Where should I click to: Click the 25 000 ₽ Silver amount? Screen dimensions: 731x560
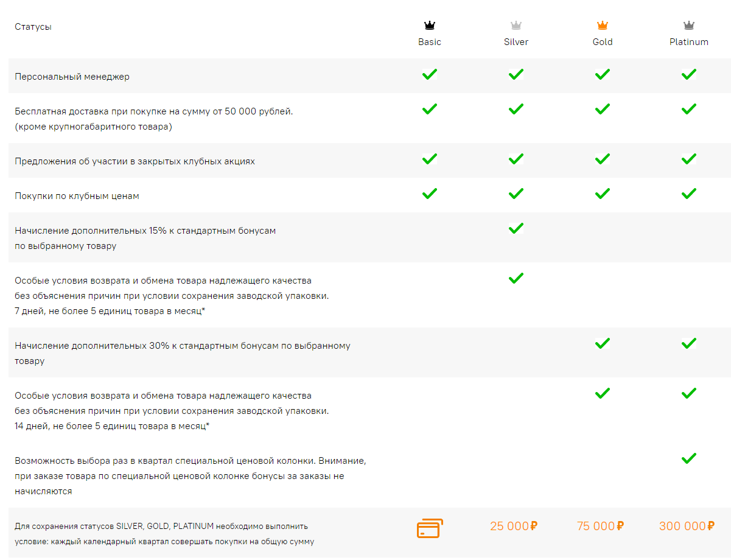click(x=514, y=527)
